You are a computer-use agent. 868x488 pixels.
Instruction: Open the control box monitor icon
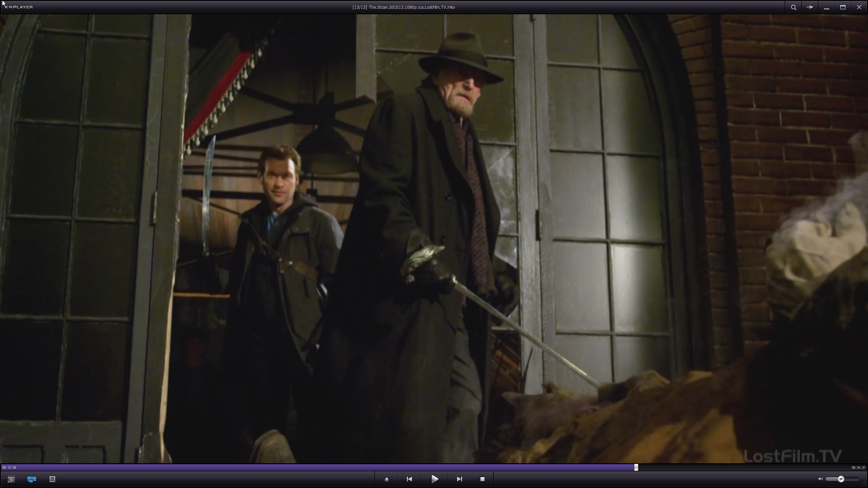(x=32, y=479)
